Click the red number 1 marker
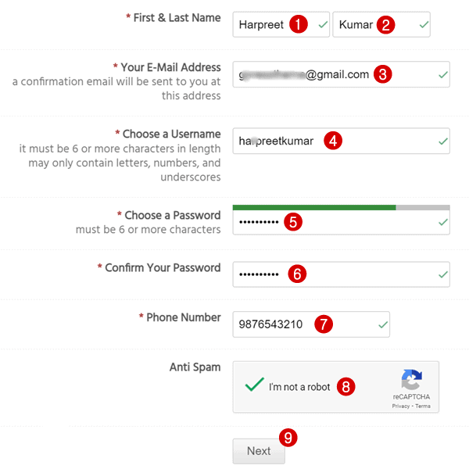The height and width of the screenshot is (476, 469). tap(299, 24)
